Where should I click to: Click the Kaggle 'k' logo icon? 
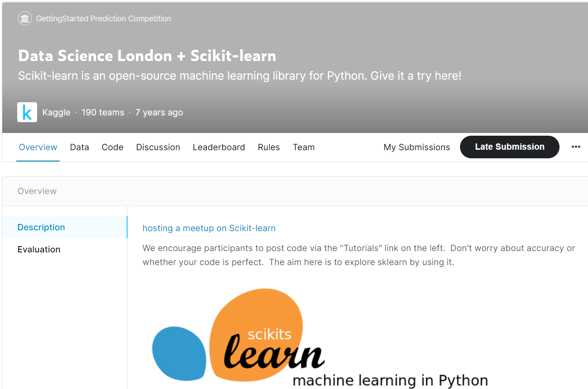[x=27, y=112]
